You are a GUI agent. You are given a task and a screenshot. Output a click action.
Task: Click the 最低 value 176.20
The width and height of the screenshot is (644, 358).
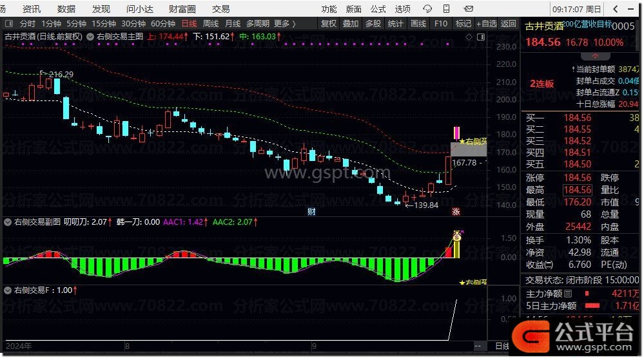pos(578,202)
